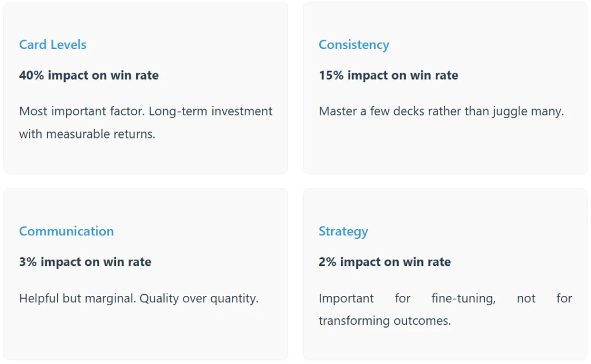Select the 'Master a few decks' description

click(441, 111)
